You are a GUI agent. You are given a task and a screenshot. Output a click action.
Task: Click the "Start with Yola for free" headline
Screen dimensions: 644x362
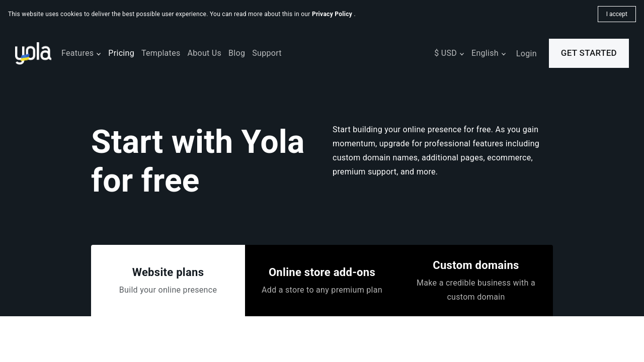pyautogui.click(x=198, y=161)
